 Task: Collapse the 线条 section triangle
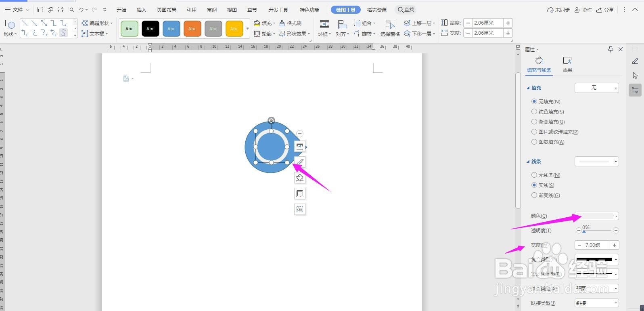coord(528,162)
